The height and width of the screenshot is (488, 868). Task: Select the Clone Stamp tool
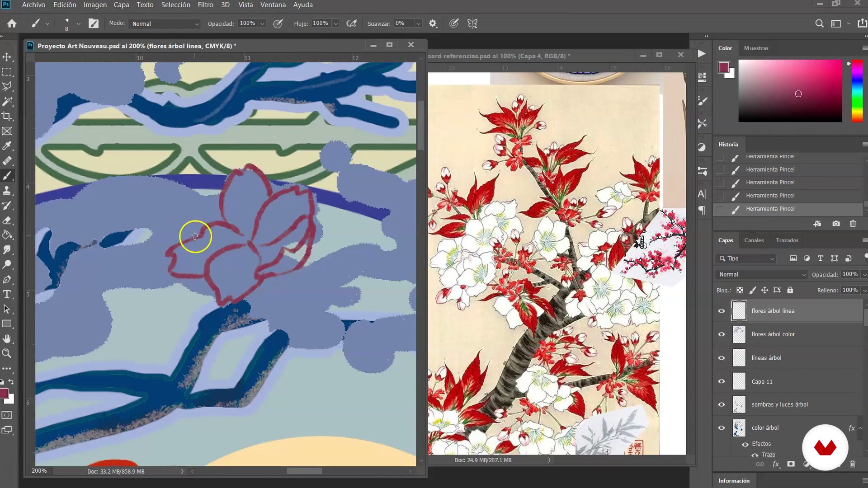pyautogui.click(x=7, y=190)
